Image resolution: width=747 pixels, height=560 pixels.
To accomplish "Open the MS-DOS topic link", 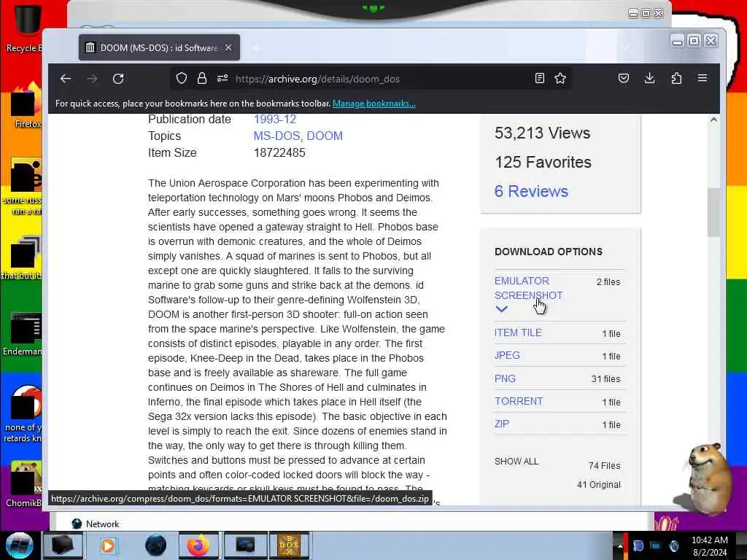I will point(276,136).
